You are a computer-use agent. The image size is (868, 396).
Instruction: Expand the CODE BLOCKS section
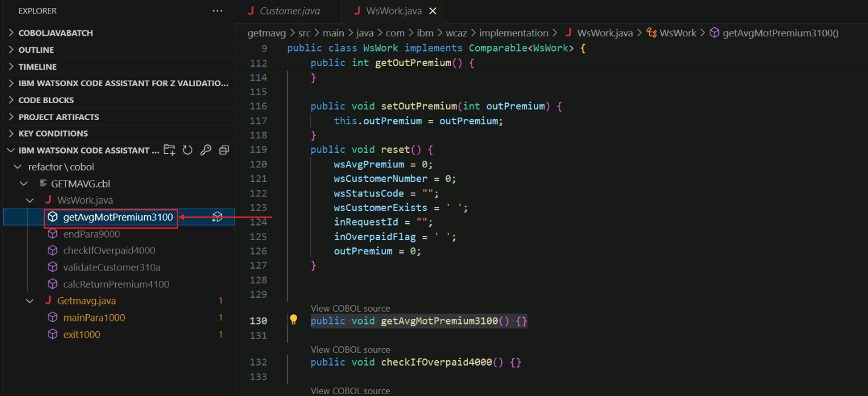[11, 100]
